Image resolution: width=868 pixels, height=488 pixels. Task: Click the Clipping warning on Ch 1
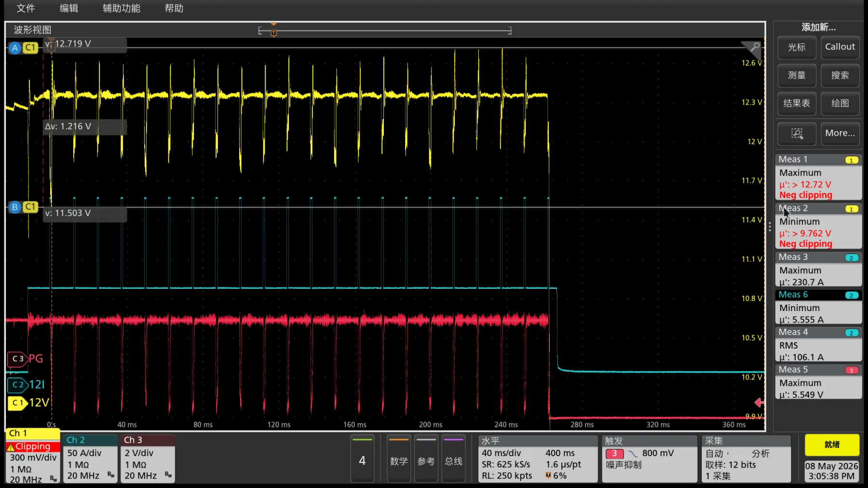click(33, 447)
